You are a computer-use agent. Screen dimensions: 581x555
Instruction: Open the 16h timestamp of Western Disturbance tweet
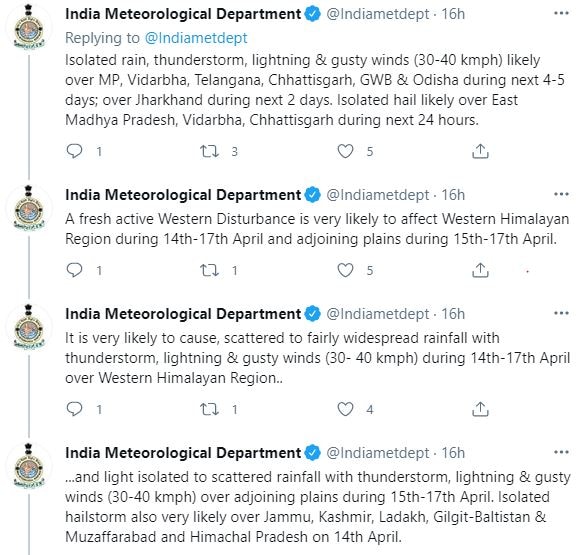pos(453,195)
